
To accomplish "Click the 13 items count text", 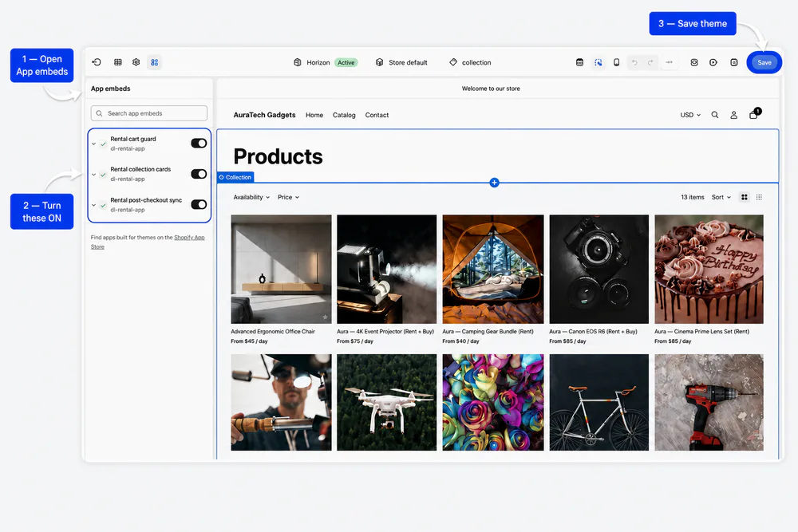I will point(693,197).
